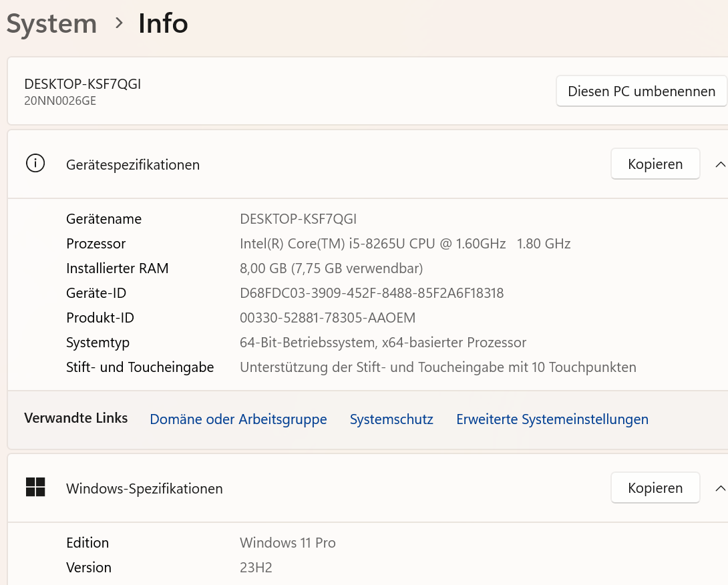Screen dimensions: 728x585
Task: Copy device specs with the Gerätespezifikationen Kopieren button
Action: [655, 164]
